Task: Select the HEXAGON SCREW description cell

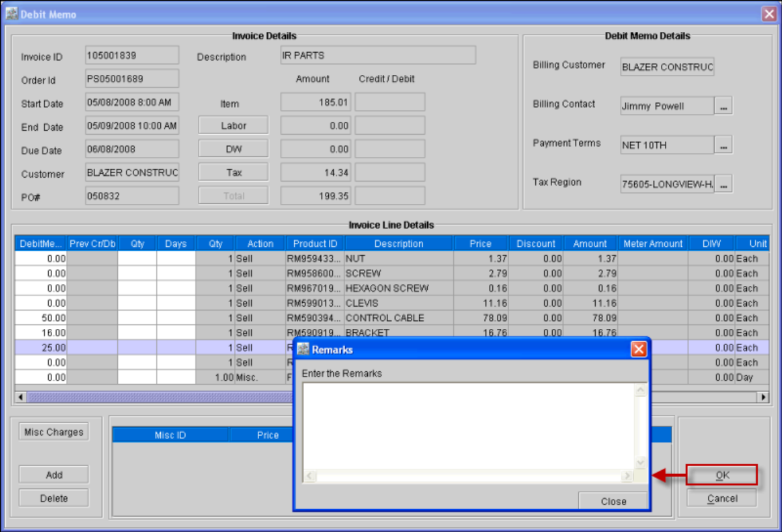Action: click(x=398, y=288)
